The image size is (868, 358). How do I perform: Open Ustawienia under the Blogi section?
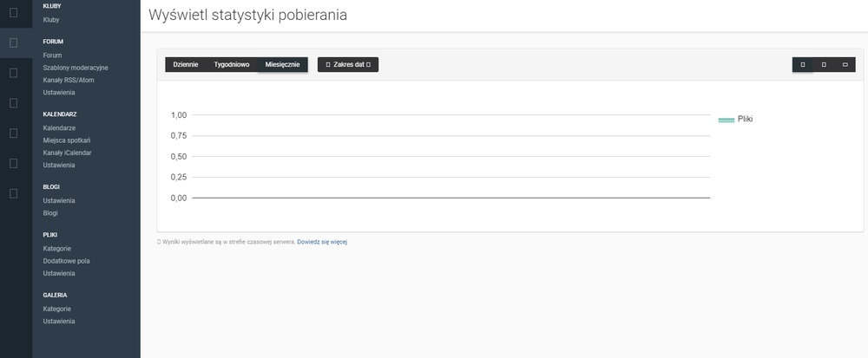[59, 200]
